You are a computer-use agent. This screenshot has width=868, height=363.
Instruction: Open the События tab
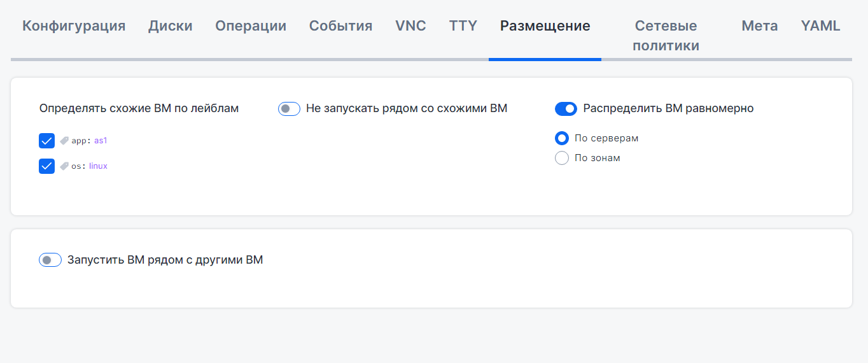pyautogui.click(x=340, y=26)
